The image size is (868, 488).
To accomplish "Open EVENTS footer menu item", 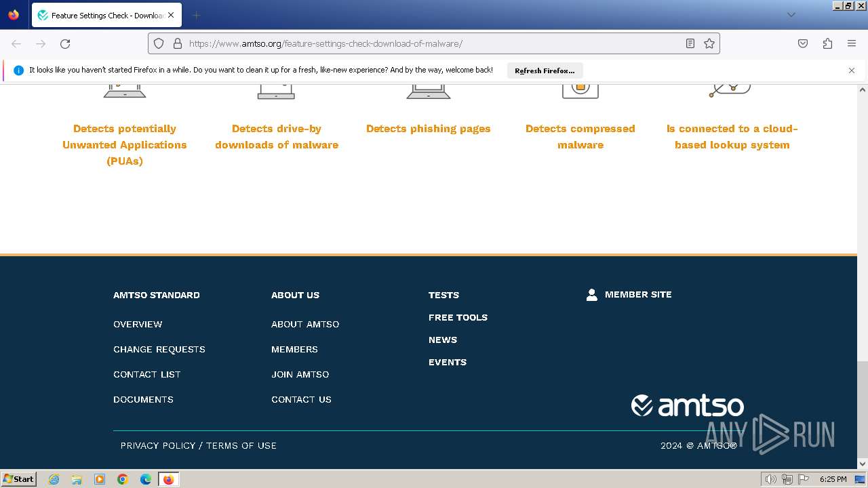I will [448, 362].
